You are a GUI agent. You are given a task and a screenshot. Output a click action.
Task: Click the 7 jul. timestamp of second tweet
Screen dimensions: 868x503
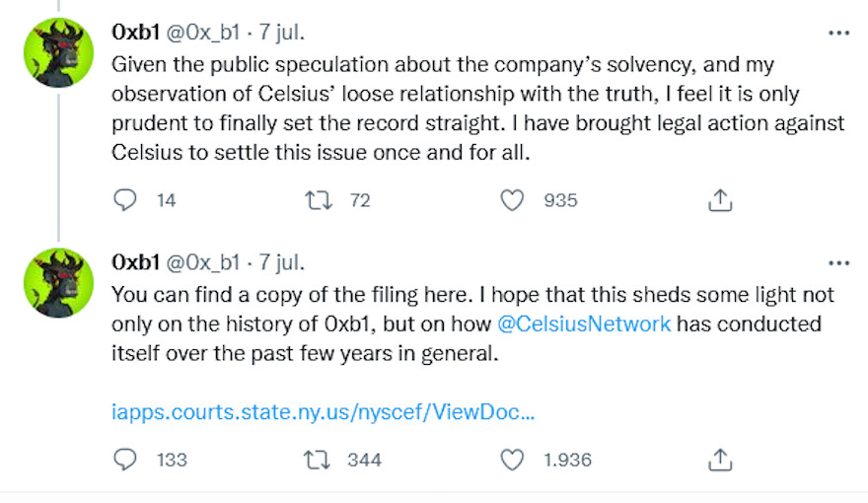point(281,262)
